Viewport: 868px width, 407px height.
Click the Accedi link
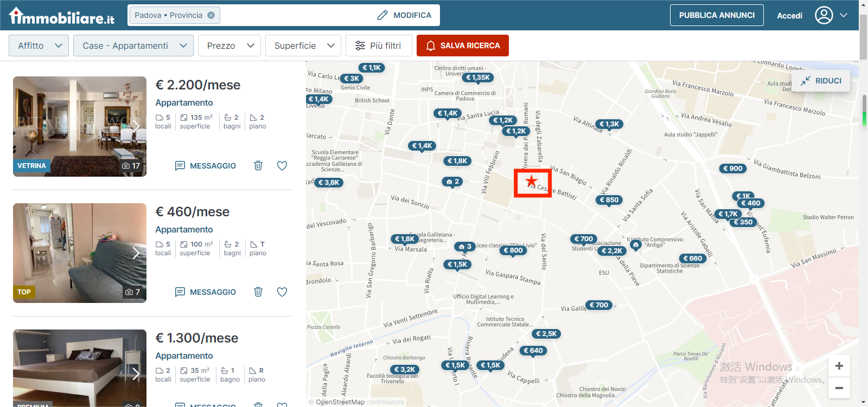pyautogui.click(x=789, y=16)
